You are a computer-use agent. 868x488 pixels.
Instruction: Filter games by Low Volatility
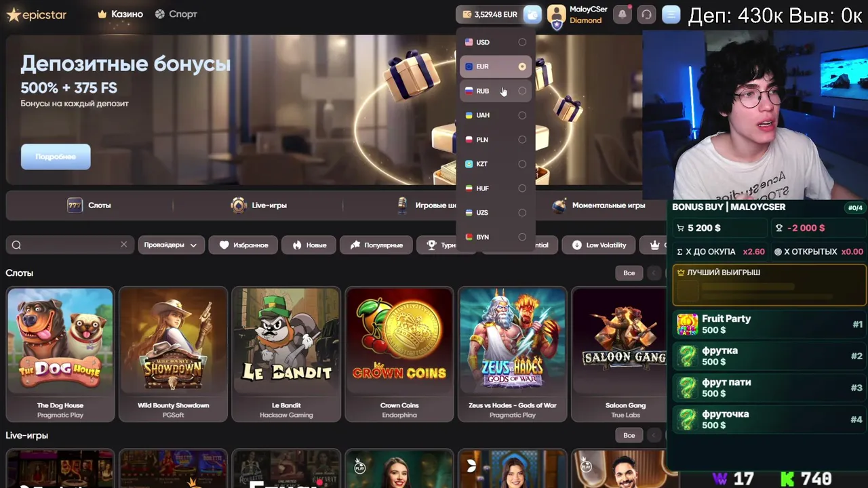[x=599, y=245]
